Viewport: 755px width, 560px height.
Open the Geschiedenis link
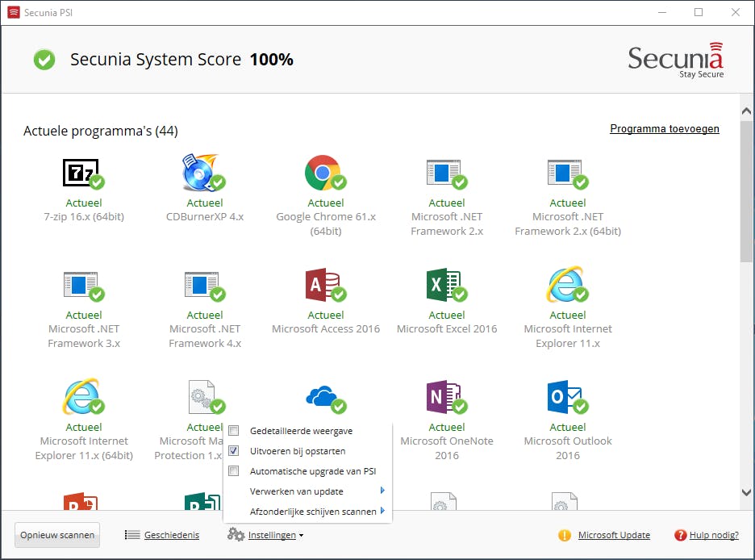(172, 535)
